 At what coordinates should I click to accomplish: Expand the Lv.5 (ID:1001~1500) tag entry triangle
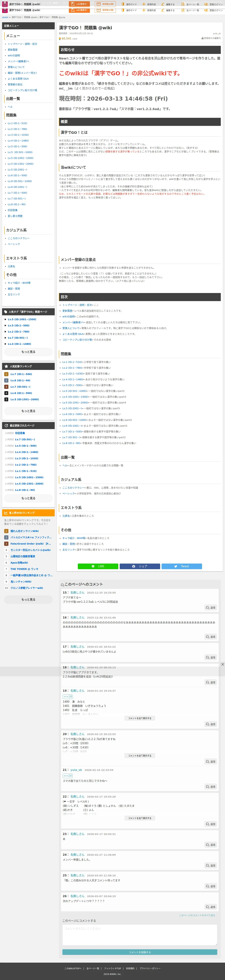coord(5,319)
